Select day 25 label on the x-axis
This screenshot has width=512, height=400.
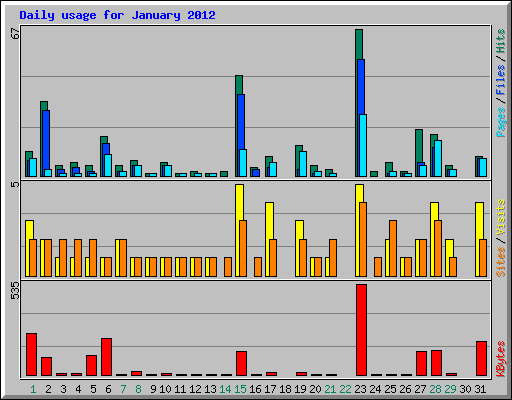(390, 389)
